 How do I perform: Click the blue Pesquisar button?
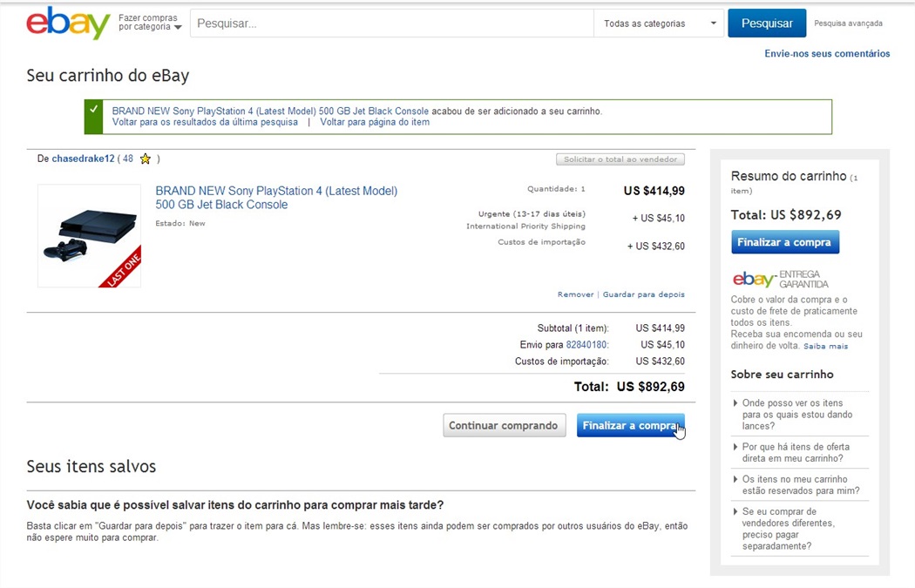click(x=767, y=24)
